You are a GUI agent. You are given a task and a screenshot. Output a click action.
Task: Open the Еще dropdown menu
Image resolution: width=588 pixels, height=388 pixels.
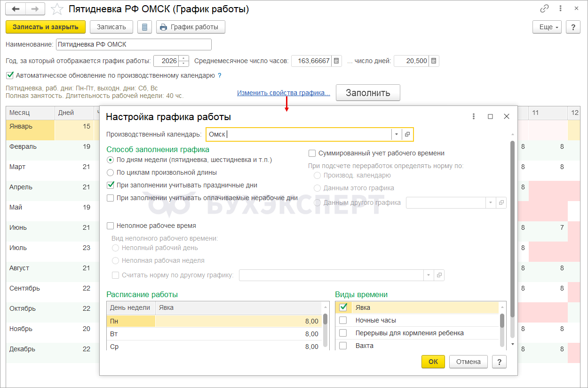tap(547, 27)
